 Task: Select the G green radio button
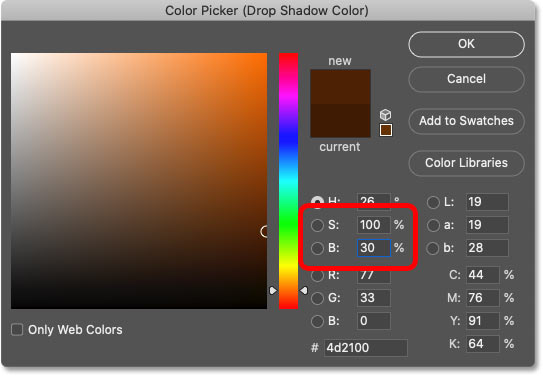317,298
